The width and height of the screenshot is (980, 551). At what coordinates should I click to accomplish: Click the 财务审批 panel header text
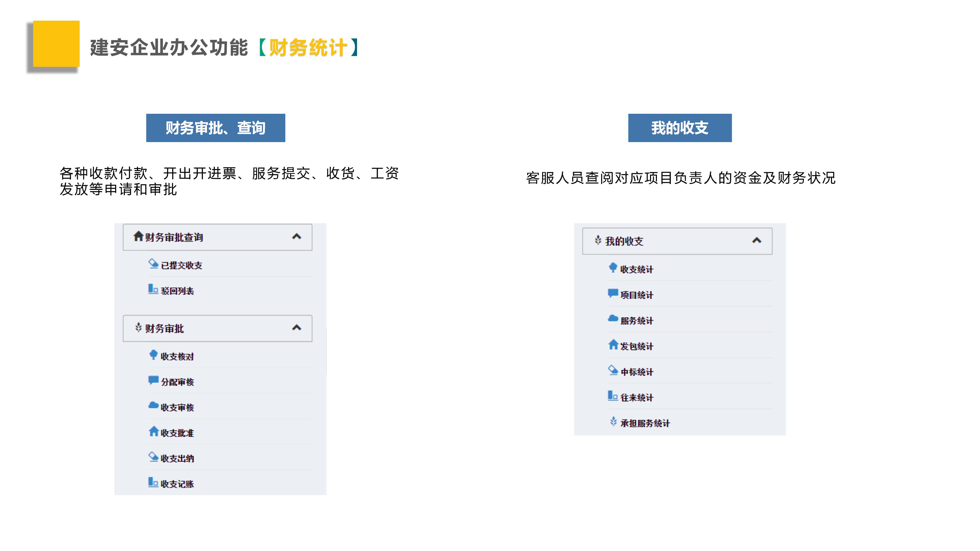click(164, 328)
